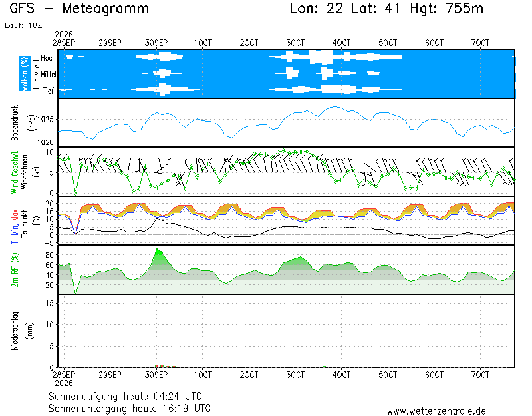532x416 pixels.
Task: Click the Tief cloud level label
Action: pos(48,91)
